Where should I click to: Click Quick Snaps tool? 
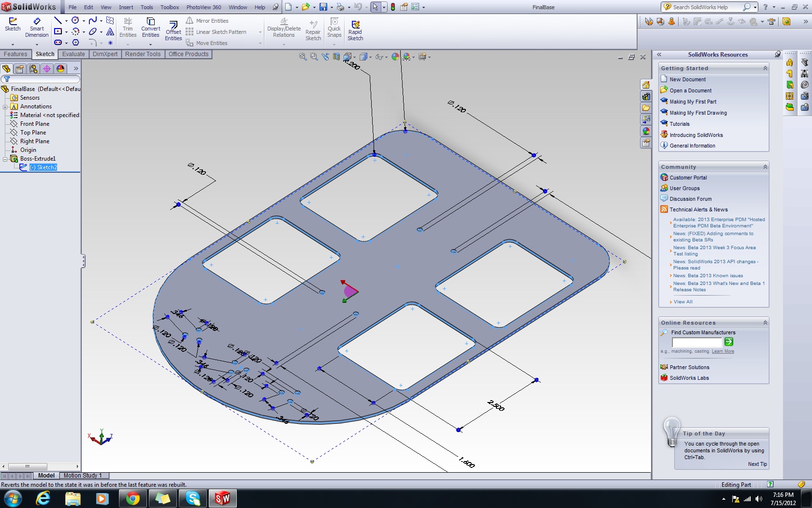click(334, 28)
